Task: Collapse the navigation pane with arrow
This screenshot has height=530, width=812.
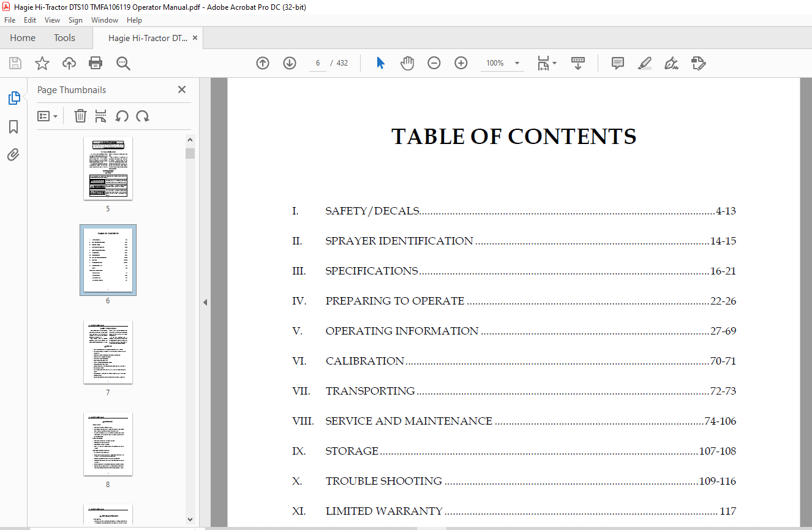Action: click(205, 302)
